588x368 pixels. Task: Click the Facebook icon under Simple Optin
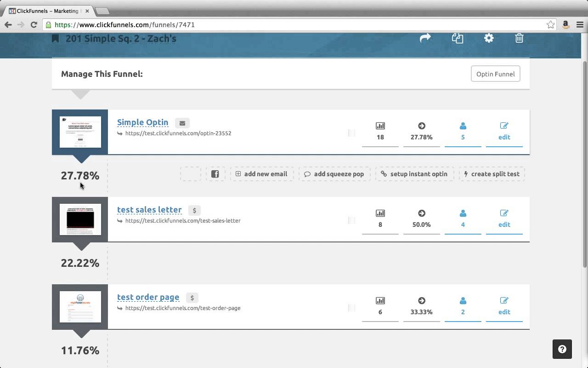coord(215,174)
